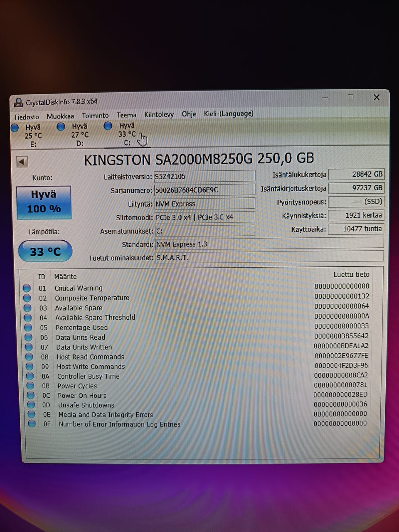Click the previous disk arrow button
The width and height of the screenshot is (399, 532).
[22, 161]
